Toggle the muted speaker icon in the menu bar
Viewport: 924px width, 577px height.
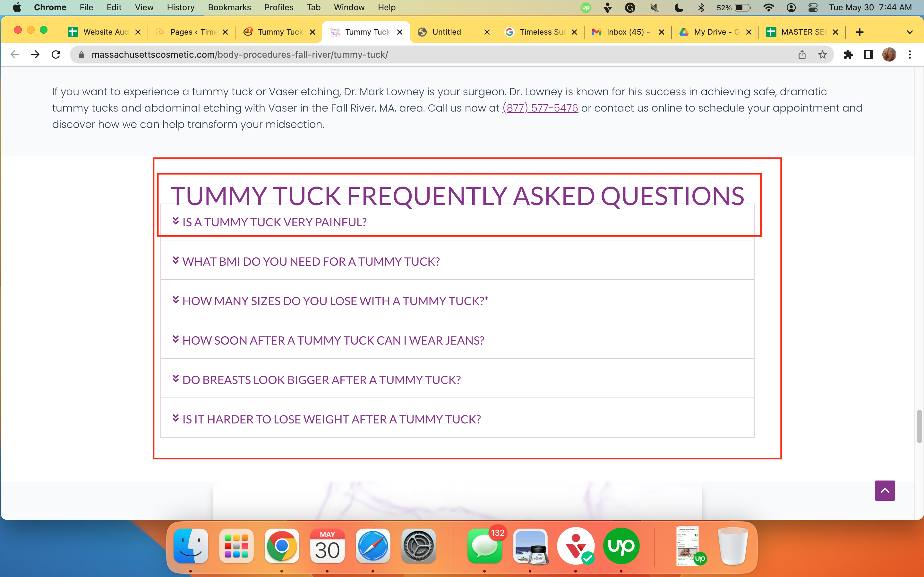[x=654, y=8]
